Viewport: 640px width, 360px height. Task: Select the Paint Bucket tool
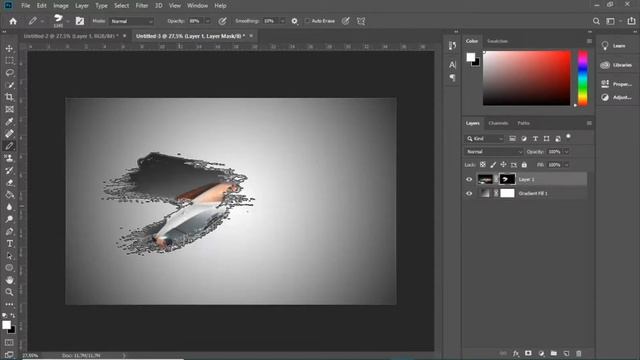coord(9,195)
